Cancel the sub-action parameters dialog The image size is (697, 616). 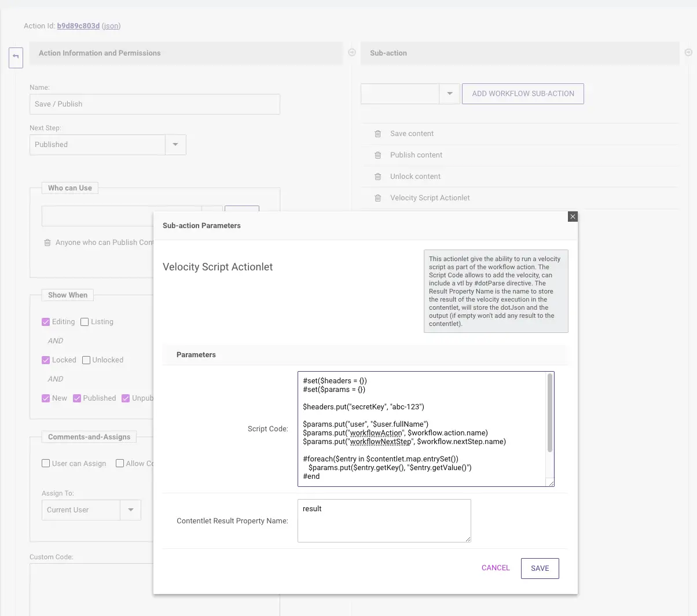(x=496, y=568)
